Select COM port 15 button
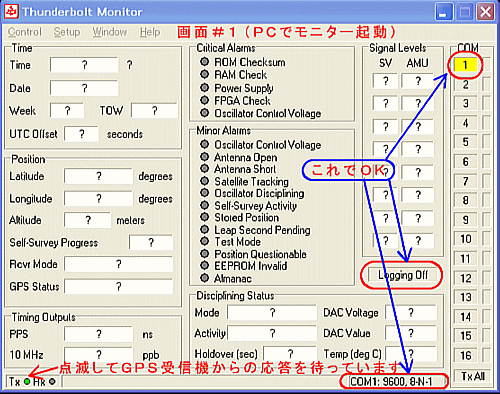 click(x=465, y=335)
